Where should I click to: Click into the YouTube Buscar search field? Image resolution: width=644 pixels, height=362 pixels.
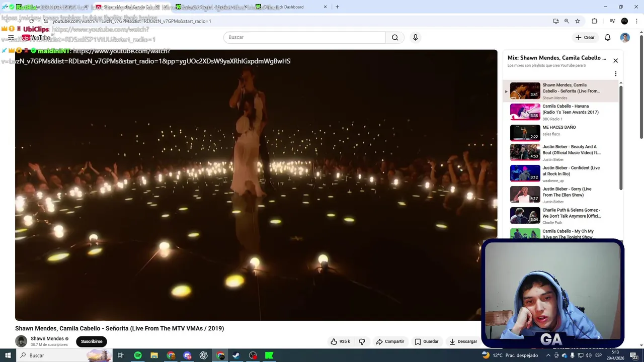point(304,37)
